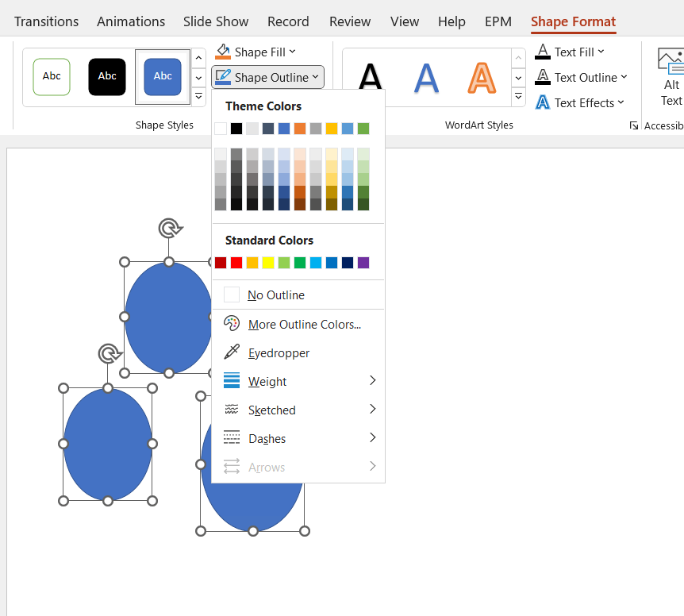
Task: Select the Shape Format tab
Action: [573, 21]
